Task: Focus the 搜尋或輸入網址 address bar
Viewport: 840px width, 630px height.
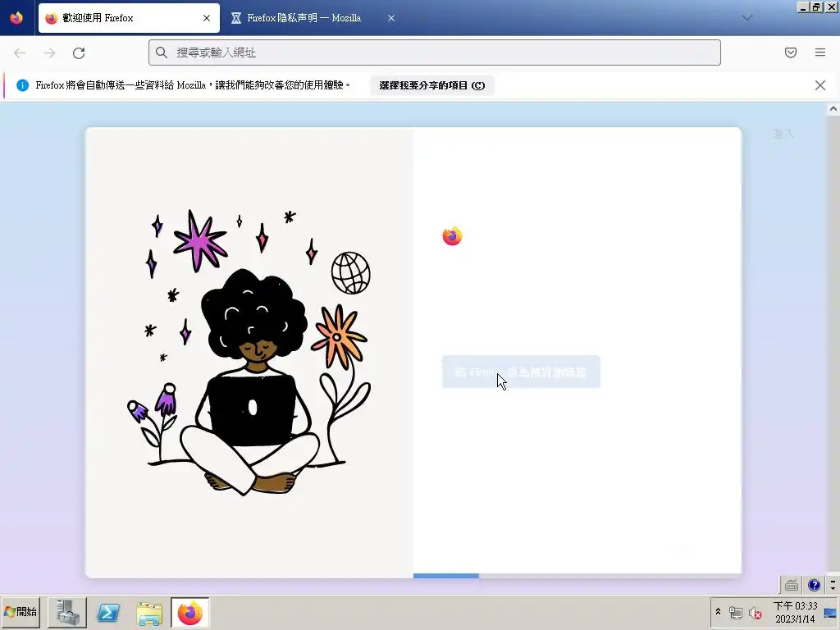Action: click(435, 52)
